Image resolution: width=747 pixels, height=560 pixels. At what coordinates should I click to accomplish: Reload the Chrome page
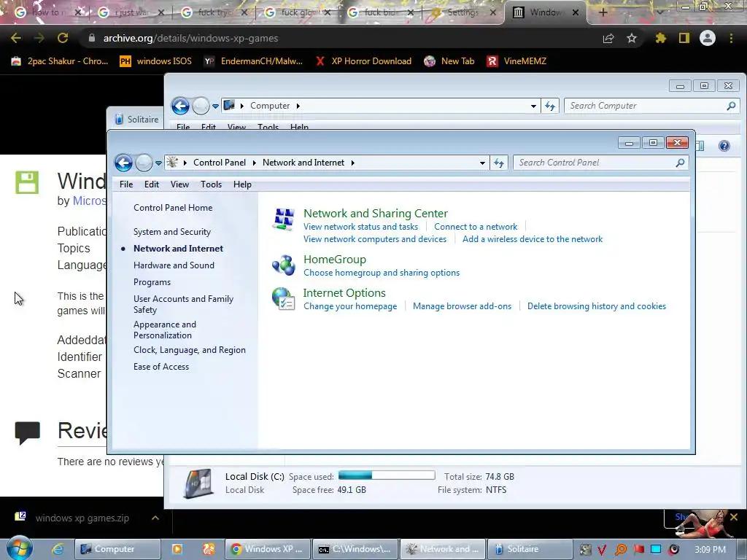63,38
